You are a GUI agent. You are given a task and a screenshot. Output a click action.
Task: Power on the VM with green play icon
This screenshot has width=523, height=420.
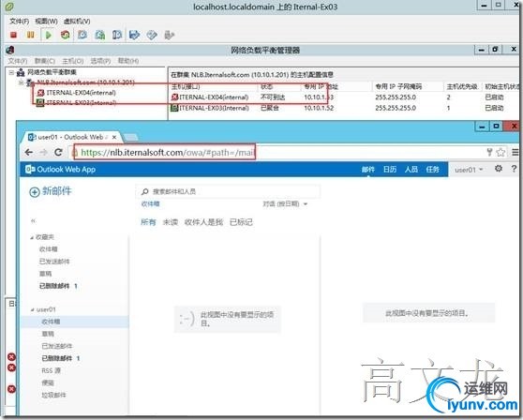(49, 35)
